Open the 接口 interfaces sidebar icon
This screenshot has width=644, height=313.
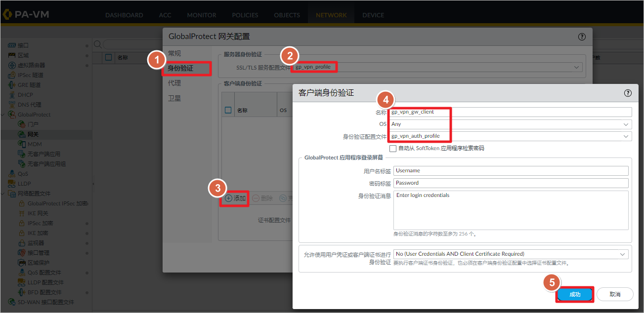[12, 45]
